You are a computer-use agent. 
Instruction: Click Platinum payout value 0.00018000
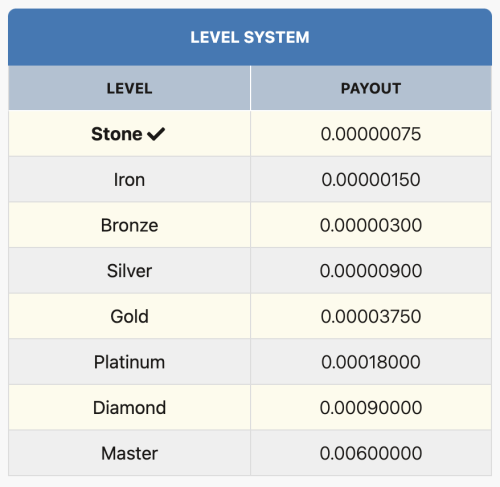pyautogui.click(x=371, y=362)
